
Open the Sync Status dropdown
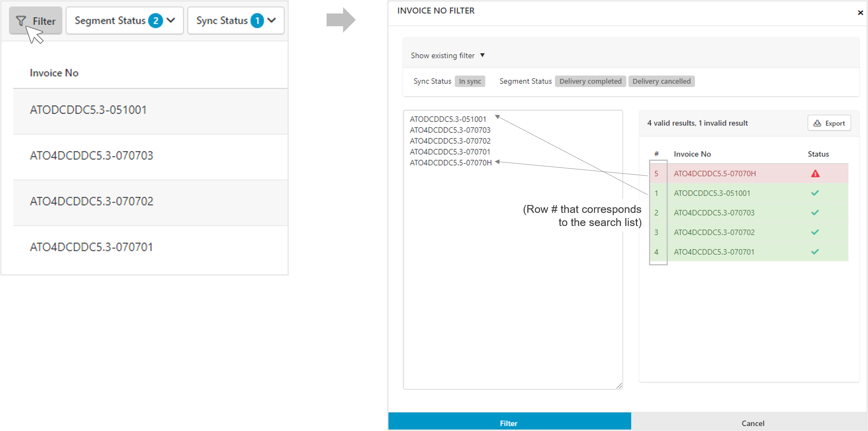(x=236, y=21)
